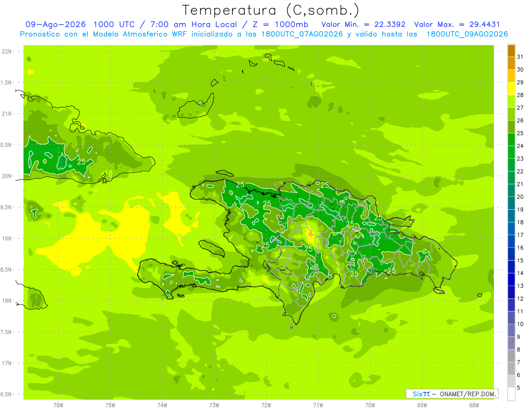This screenshot has height=411, width=532.
Task: Click the color scale label '20'
Action: click(520, 197)
